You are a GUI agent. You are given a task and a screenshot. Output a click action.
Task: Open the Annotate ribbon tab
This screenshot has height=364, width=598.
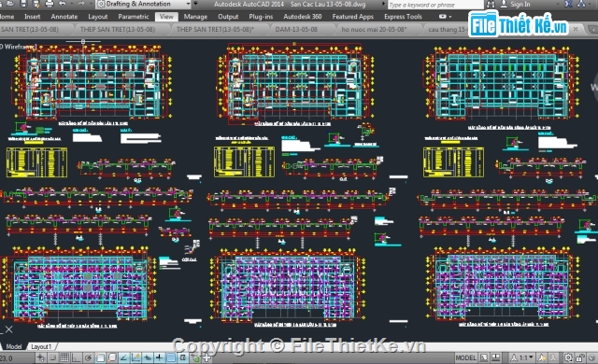[64, 17]
